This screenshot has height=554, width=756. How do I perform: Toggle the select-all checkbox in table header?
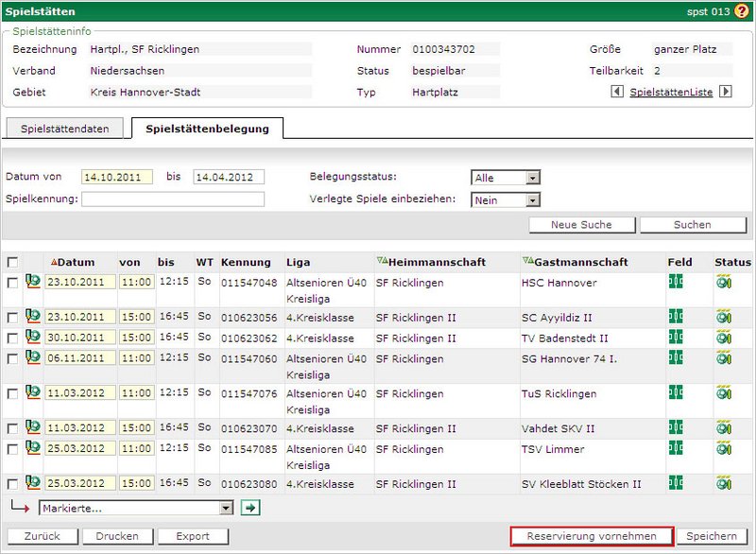[12, 262]
